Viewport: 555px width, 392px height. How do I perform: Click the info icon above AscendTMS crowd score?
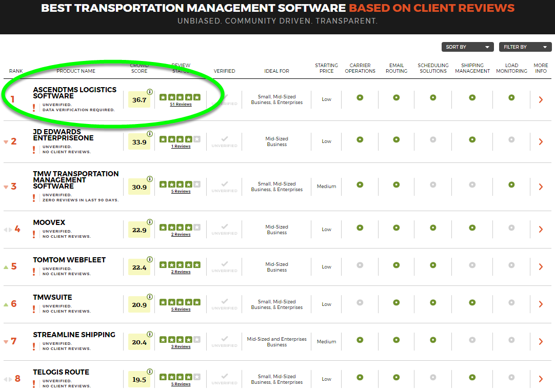coord(150,92)
